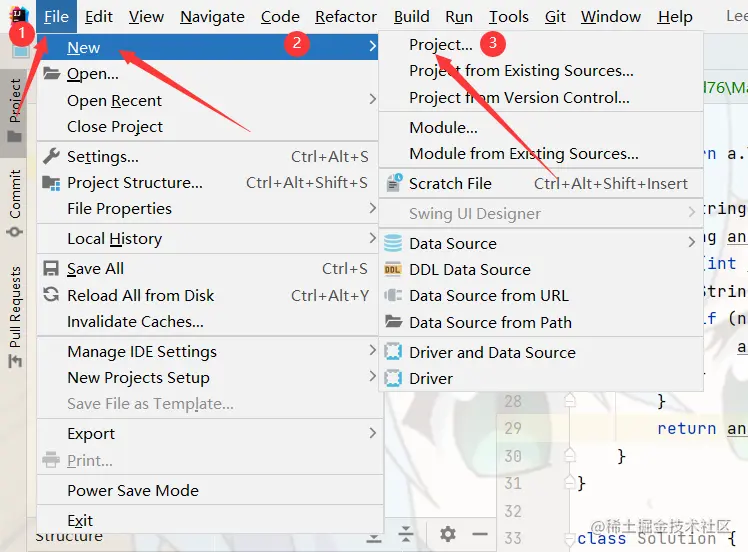Click the Open... folder icon
This screenshot has height=552, width=748.
click(x=52, y=73)
